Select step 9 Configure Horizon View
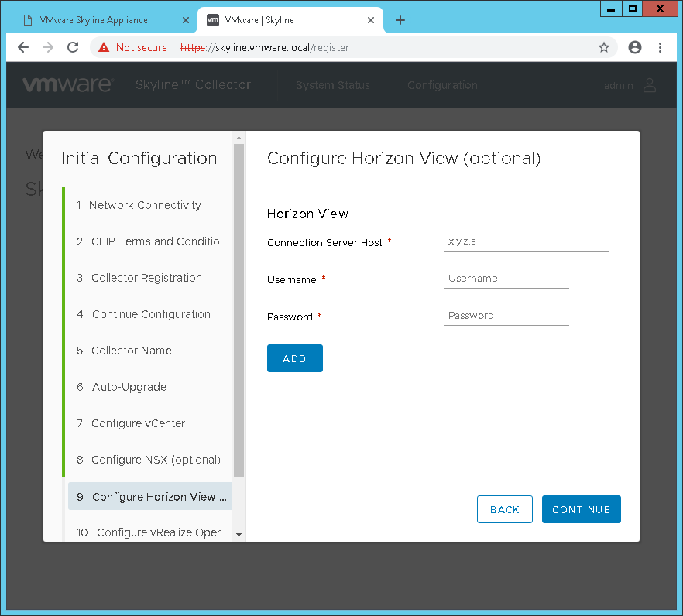This screenshot has width=683, height=616. [x=150, y=496]
